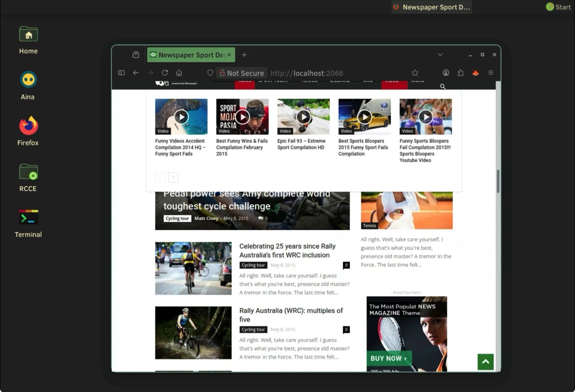575x392 pixels.
Task: Open a new tab with plus button
Action: (244, 55)
